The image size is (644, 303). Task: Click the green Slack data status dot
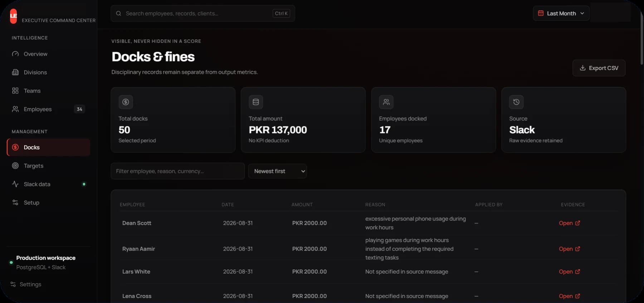coord(84,184)
